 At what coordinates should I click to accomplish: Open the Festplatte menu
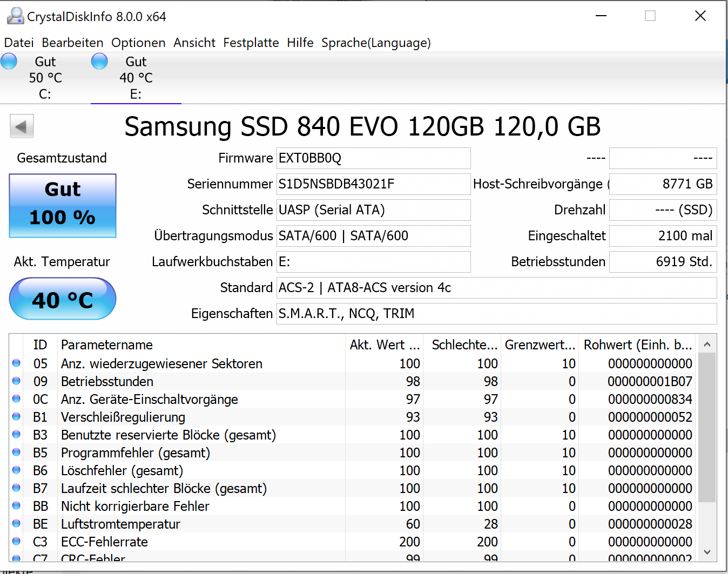coord(251,43)
